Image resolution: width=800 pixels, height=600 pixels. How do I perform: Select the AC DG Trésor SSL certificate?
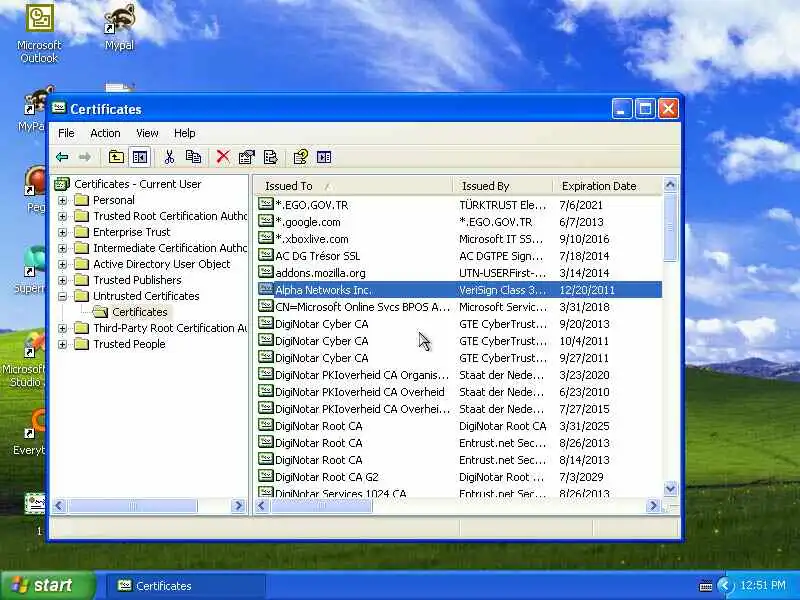coord(459,256)
